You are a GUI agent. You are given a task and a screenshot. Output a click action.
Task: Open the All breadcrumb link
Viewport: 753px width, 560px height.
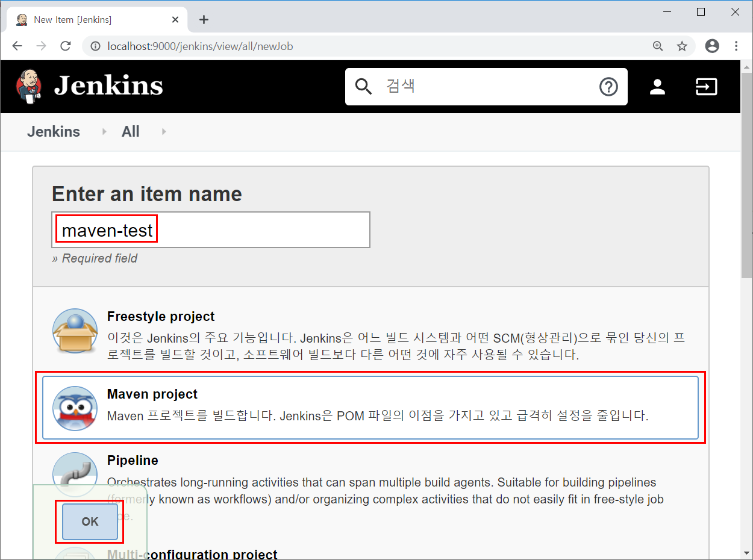tap(130, 132)
